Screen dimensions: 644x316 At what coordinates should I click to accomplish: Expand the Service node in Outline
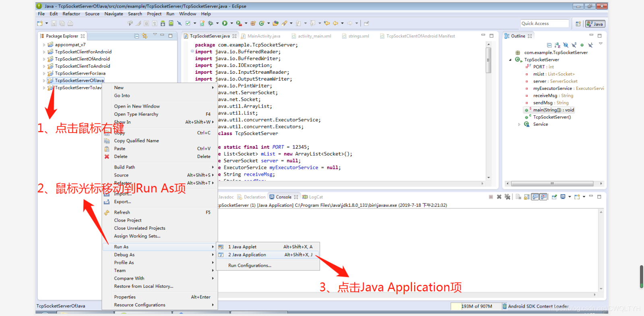click(x=519, y=125)
